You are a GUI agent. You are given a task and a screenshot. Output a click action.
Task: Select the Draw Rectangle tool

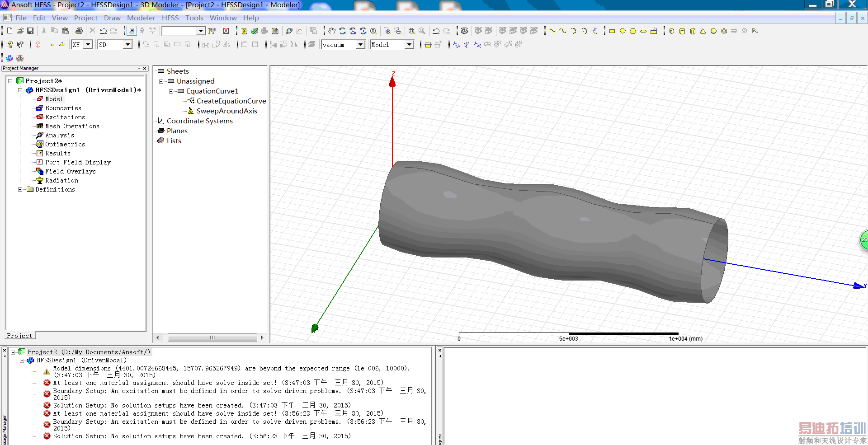[x=612, y=31]
